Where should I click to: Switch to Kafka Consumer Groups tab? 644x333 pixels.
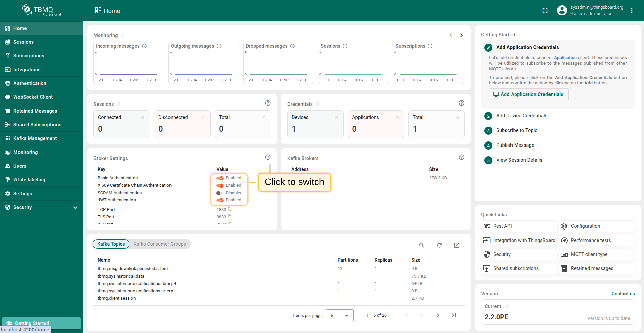click(159, 244)
